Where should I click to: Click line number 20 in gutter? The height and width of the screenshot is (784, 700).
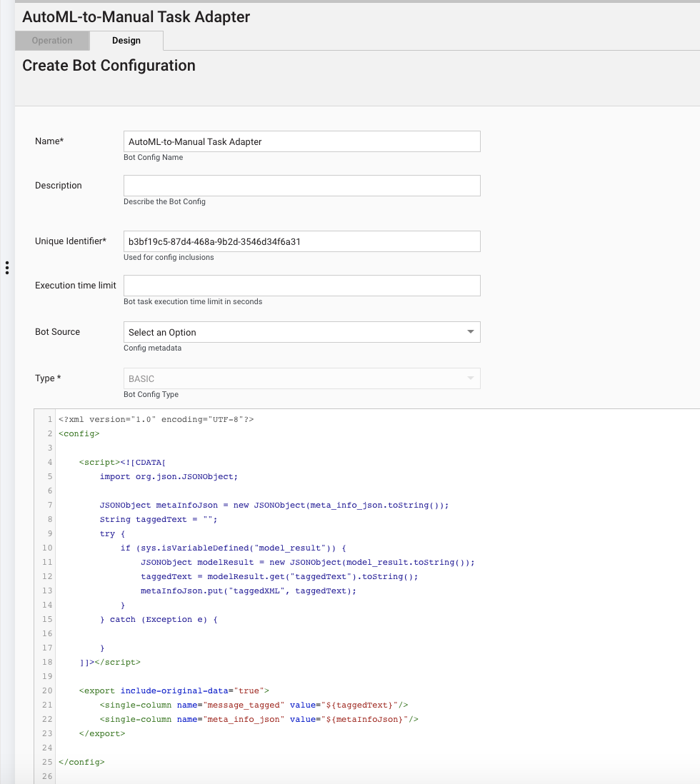pos(48,690)
